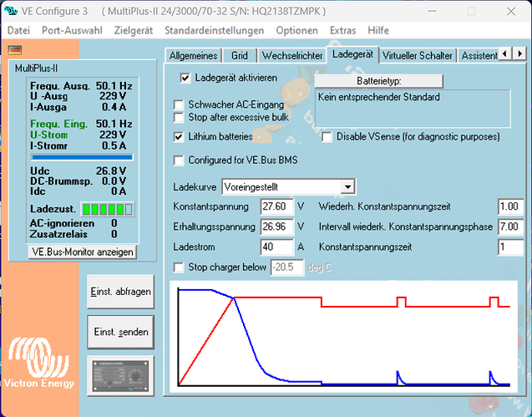Click the Victron Energy logo

coord(39,364)
